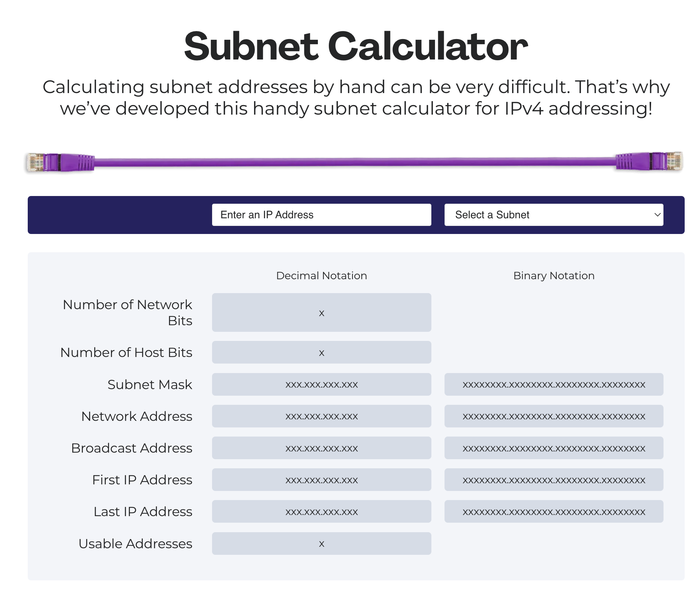Select the Last IP Address decimal field
This screenshot has width=700, height=603.
tap(321, 511)
